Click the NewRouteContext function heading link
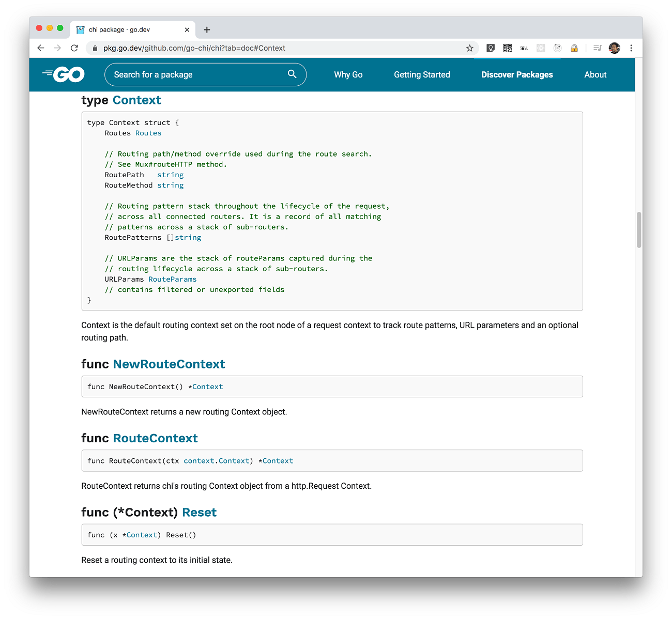 pos(169,364)
